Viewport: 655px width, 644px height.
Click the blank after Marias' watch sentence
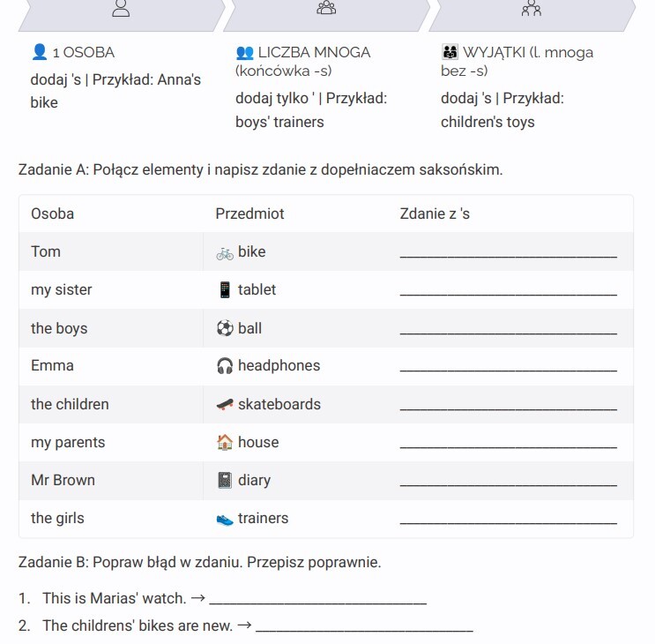[318, 600]
